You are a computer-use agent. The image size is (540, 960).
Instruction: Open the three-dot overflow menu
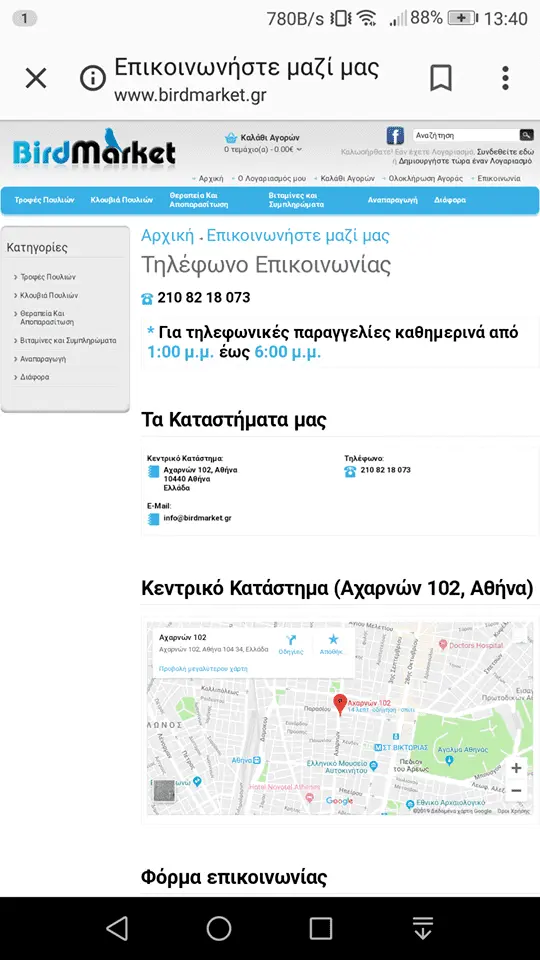pos(505,78)
